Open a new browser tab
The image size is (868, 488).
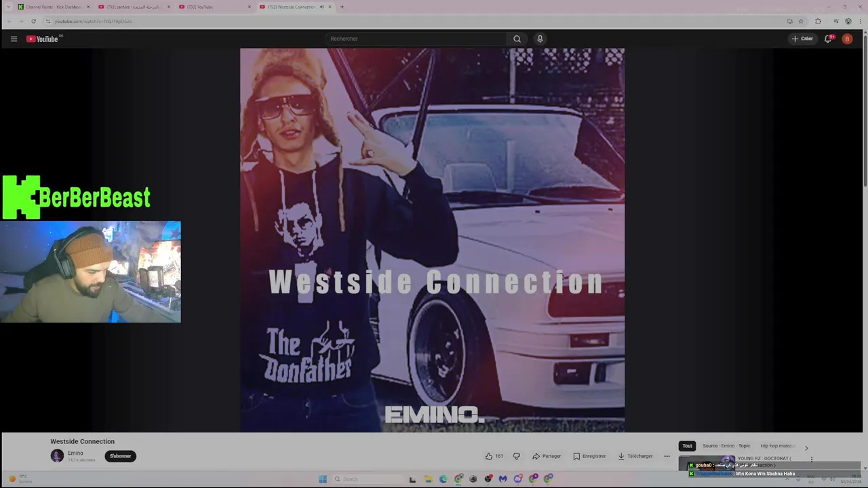342,7
